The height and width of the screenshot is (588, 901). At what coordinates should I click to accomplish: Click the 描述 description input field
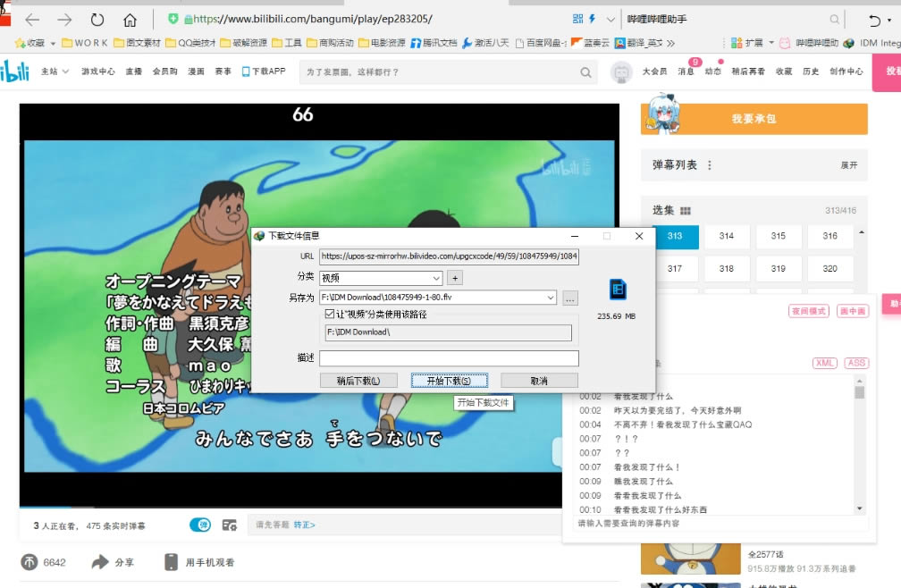click(x=449, y=358)
